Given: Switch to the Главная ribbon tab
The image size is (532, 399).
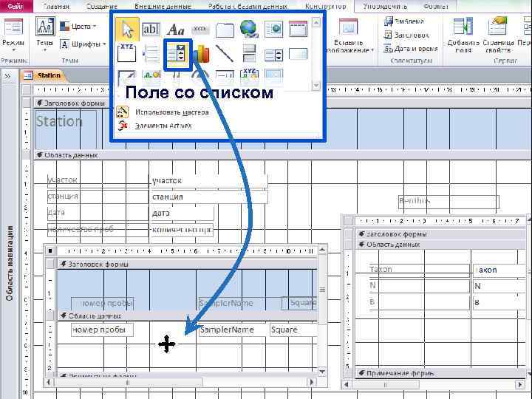Looking at the screenshot, I should (x=56, y=6).
